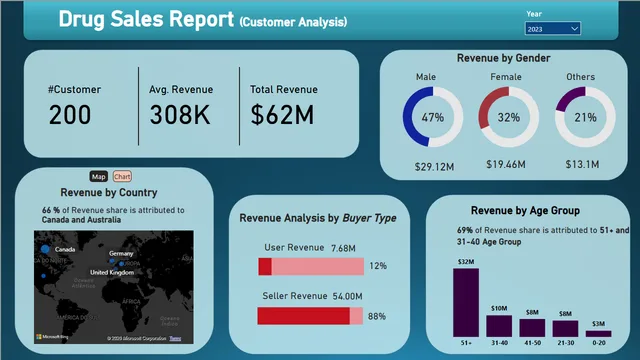Click the User Revenue progress bar

click(311, 266)
